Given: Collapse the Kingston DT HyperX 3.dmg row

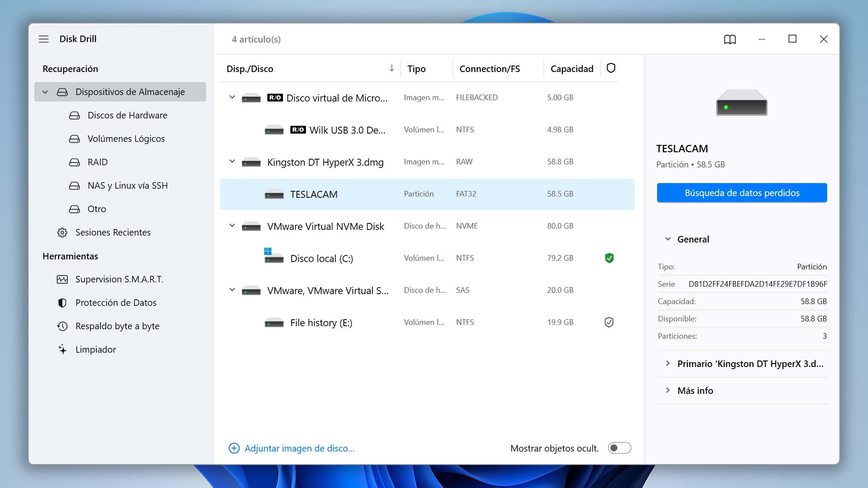Looking at the screenshot, I should click(x=232, y=161).
